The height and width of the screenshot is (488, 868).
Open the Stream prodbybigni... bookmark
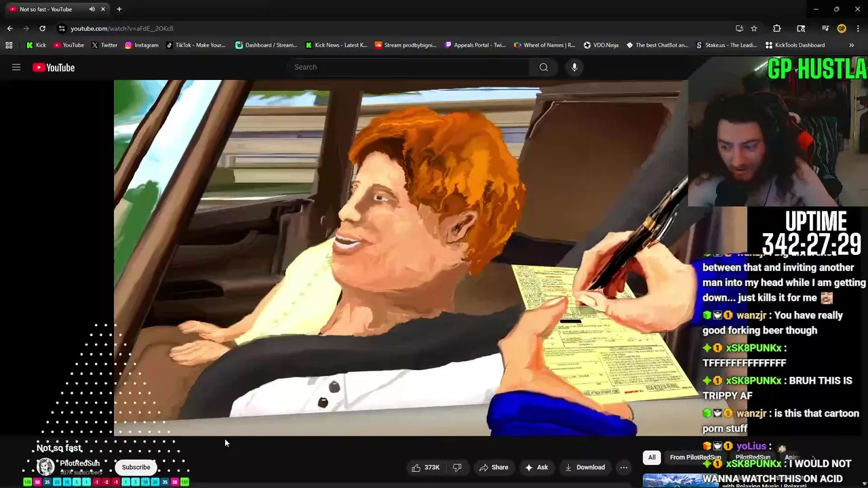point(406,45)
